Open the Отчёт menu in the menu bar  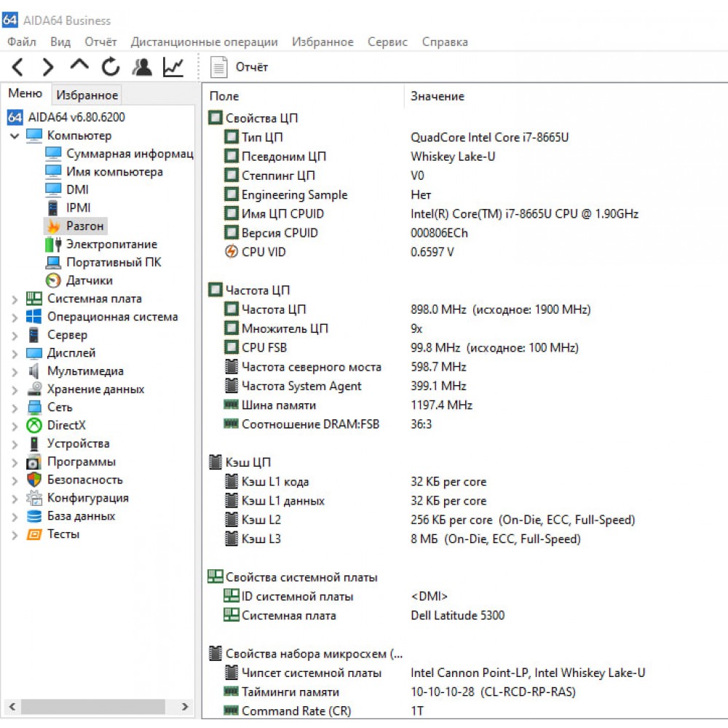tap(100, 41)
